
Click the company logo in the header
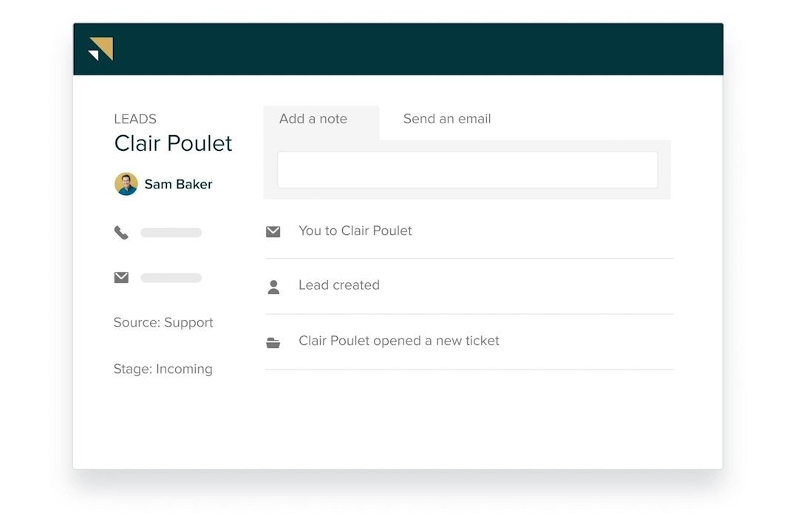coord(100,49)
